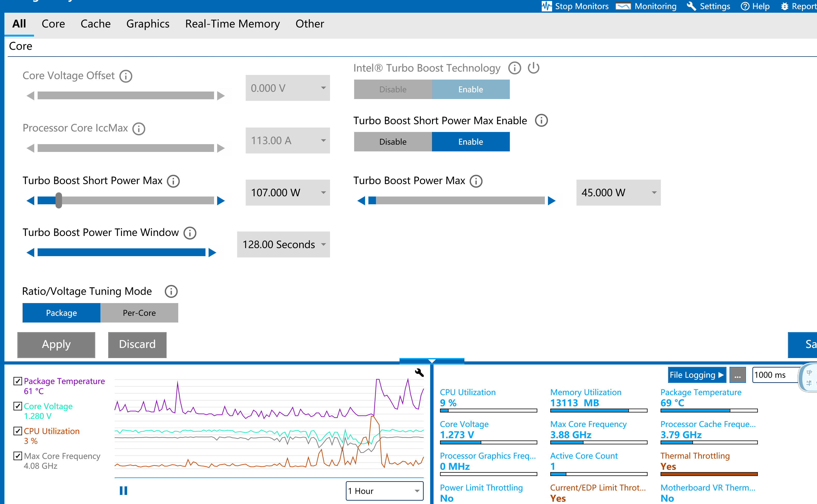Click the Turbo Boost Technology power reset icon
817x504 pixels.
point(533,68)
